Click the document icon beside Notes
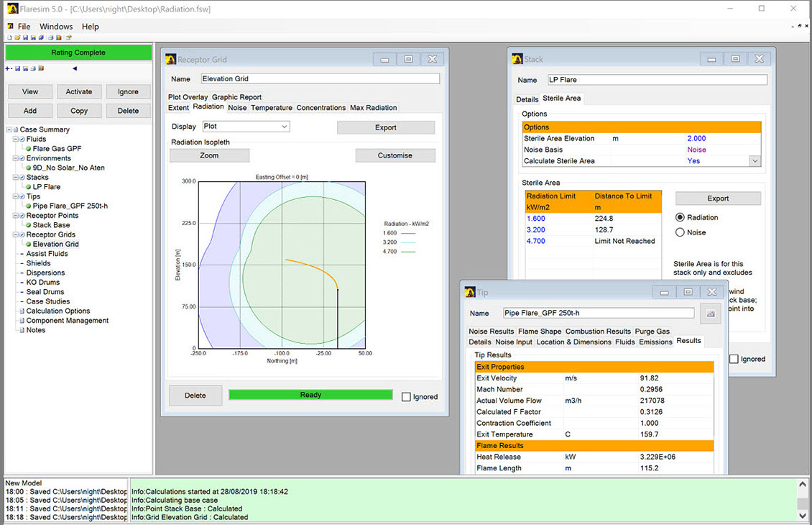The width and height of the screenshot is (812, 525). (x=22, y=330)
